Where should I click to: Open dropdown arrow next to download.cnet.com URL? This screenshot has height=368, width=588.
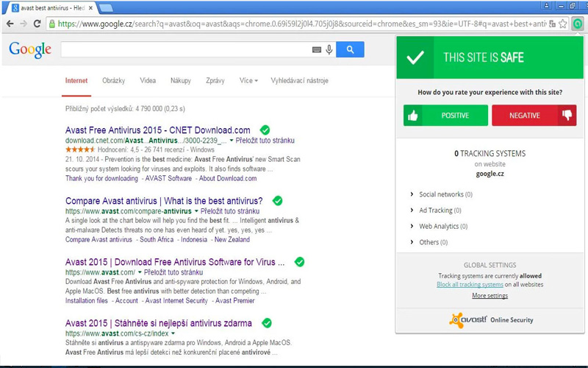(232, 141)
